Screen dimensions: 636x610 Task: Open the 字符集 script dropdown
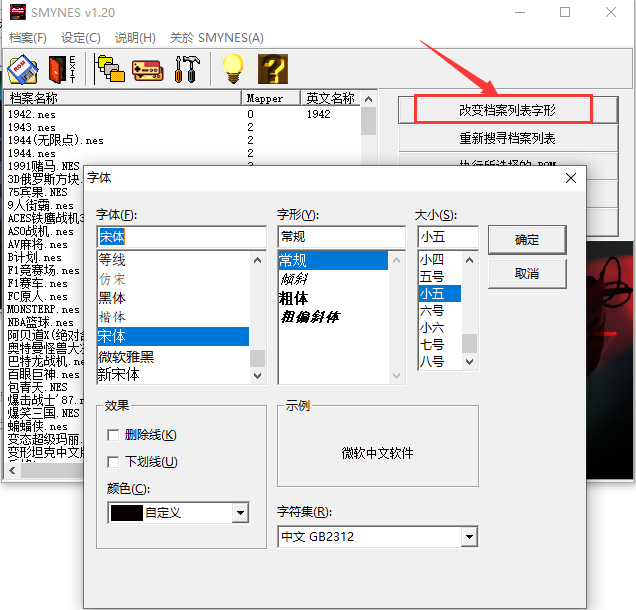[469, 537]
